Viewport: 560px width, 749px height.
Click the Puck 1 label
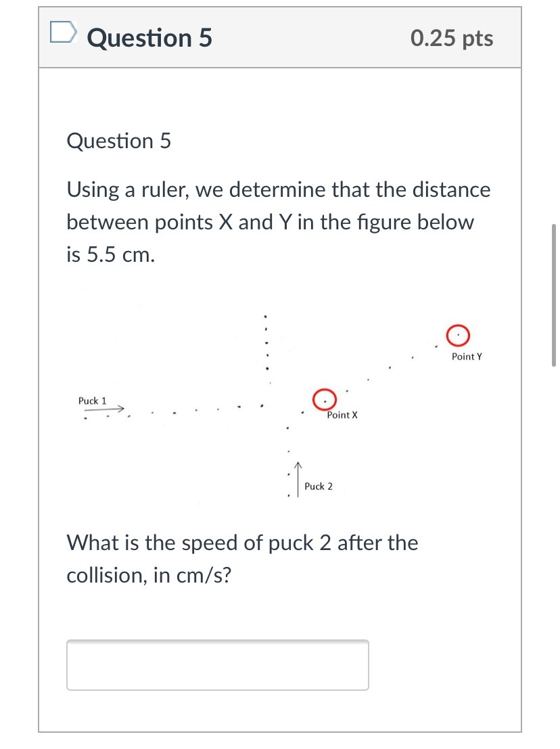click(x=92, y=401)
